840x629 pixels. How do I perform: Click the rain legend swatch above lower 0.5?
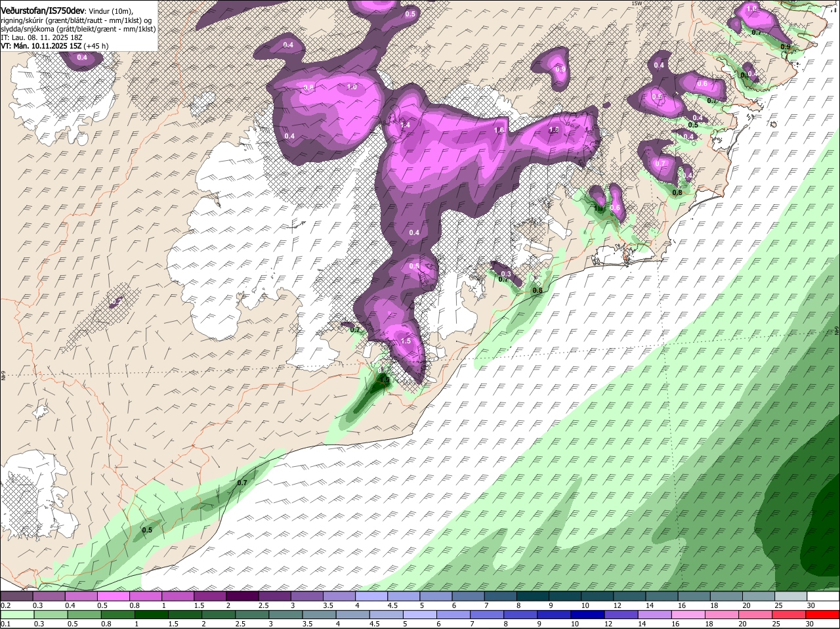click(84, 615)
